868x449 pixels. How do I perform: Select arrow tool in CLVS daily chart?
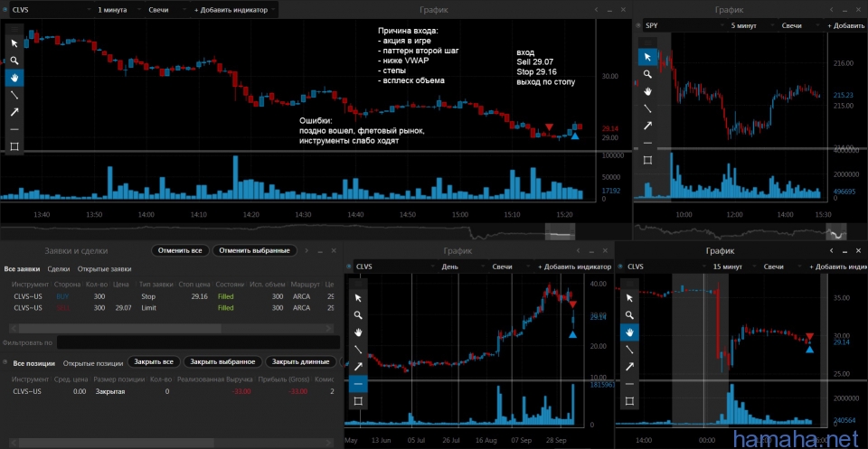358,367
